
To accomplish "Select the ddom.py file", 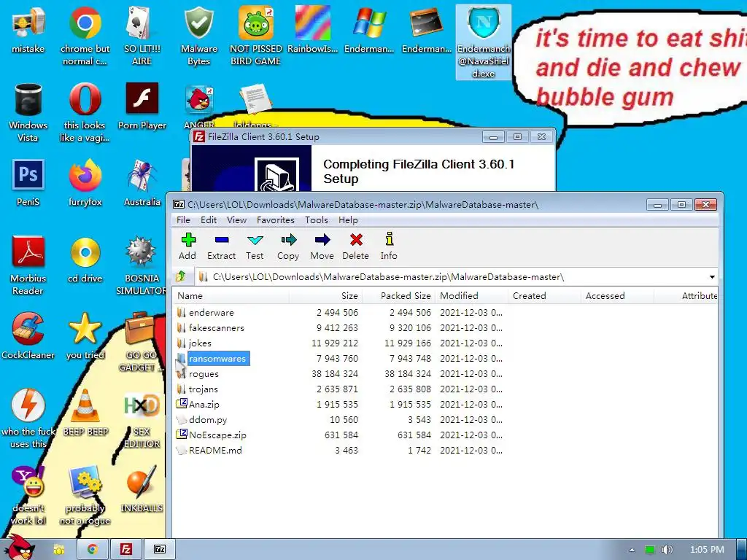I will [208, 419].
